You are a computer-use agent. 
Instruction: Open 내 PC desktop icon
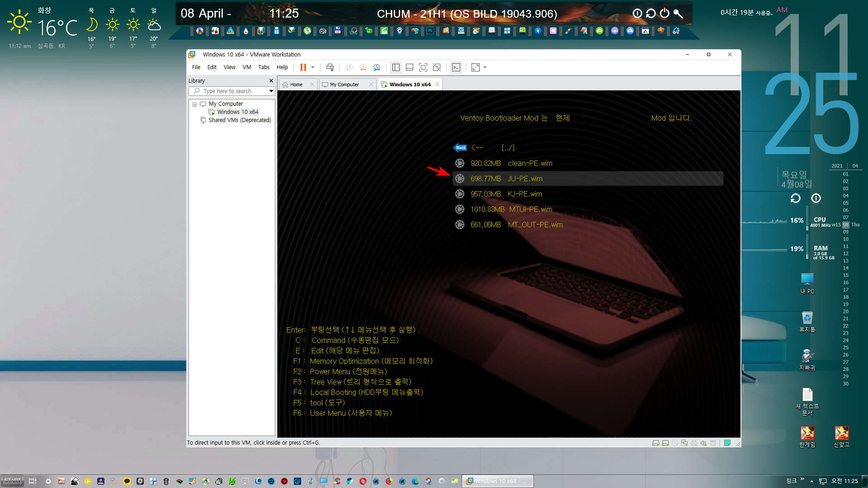click(807, 283)
